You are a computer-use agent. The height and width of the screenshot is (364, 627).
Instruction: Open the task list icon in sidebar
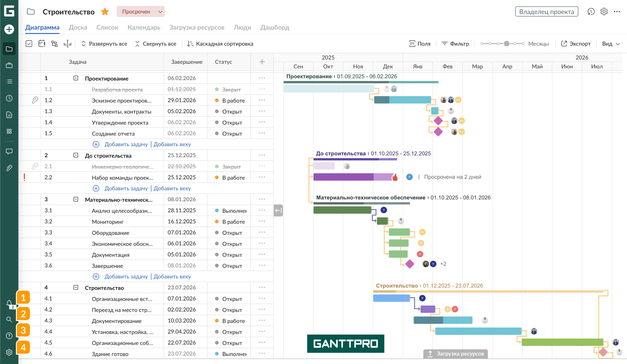pos(9,82)
